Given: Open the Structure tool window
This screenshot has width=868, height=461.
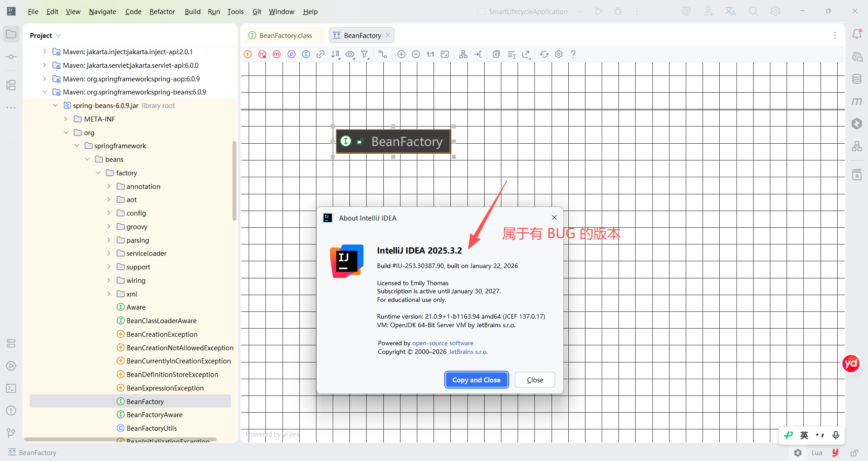Looking at the screenshot, I should [11, 85].
